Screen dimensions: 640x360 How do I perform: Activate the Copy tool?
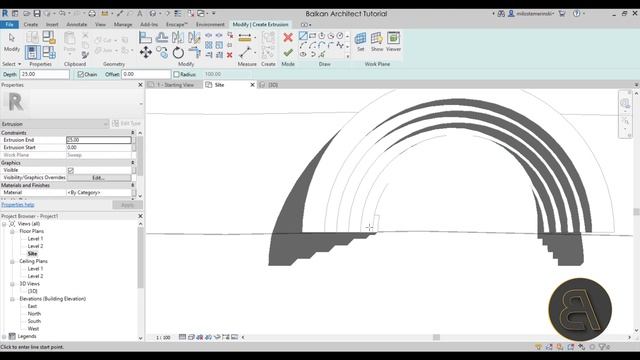pyautogui.click(x=162, y=53)
